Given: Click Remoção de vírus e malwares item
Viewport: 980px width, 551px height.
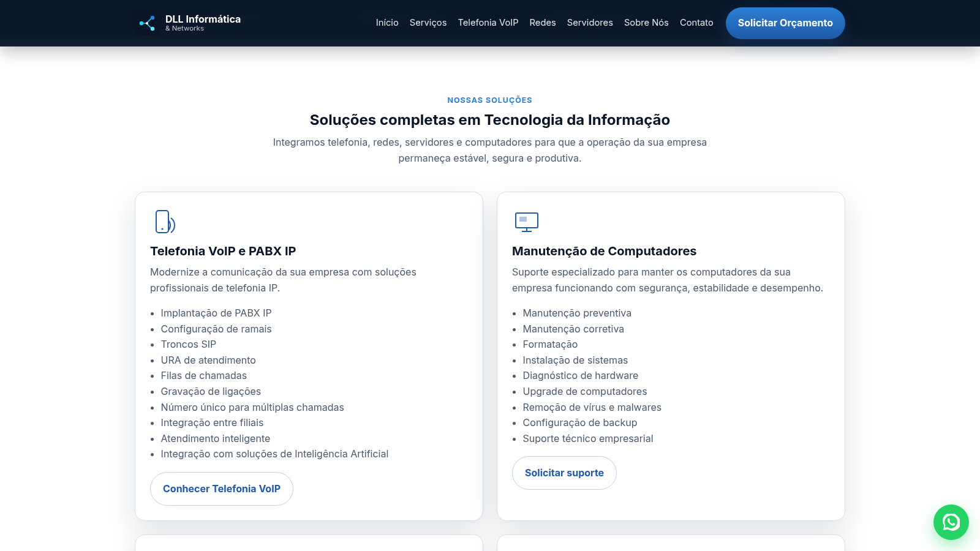Looking at the screenshot, I should (x=592, y=407).
